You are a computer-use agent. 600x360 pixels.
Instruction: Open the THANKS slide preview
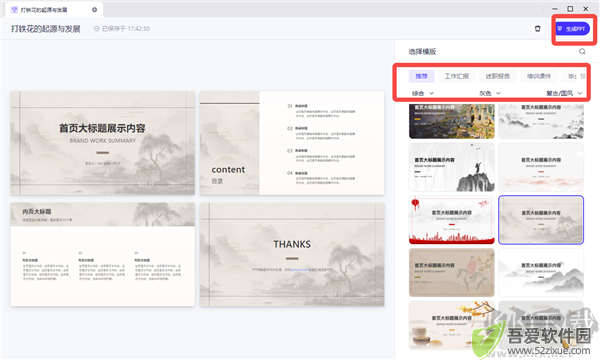[x=292, y=254]
